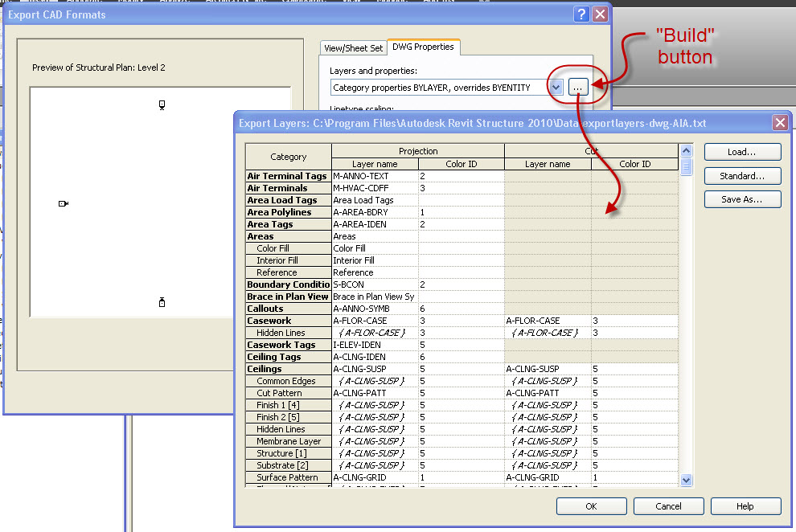
Task: Click the top camera marker in preview
Action: 162,105
